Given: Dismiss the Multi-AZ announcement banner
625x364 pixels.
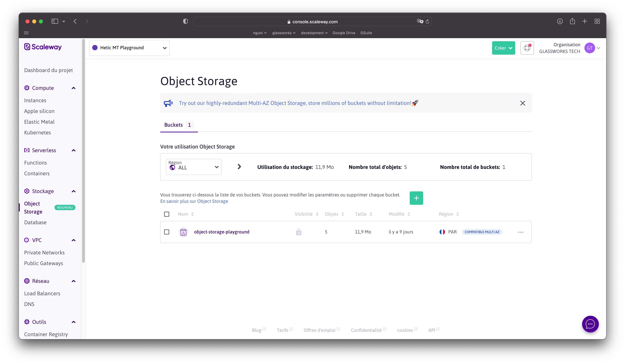Looking at the screenshot, I should point(523,103).
